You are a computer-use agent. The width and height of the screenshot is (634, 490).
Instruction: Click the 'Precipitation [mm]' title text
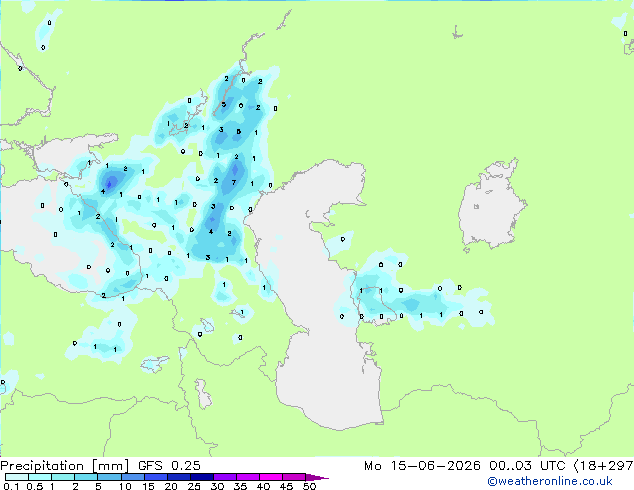(65, 466)
